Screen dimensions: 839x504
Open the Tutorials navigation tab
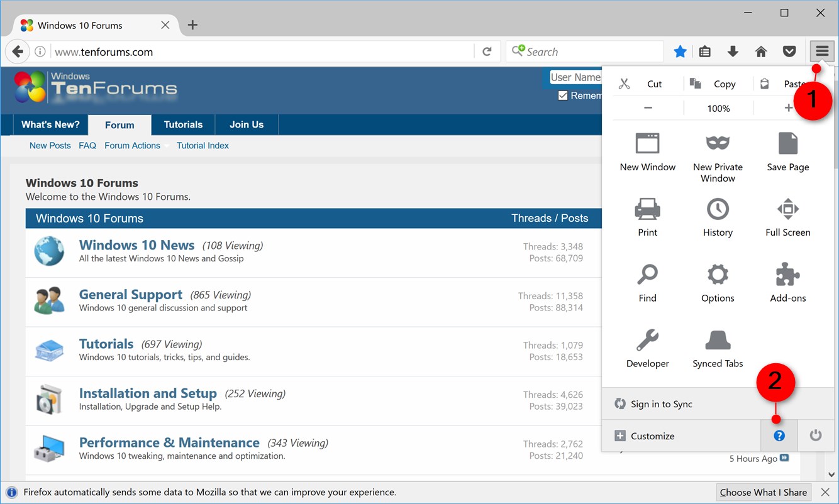[x=183, y=124]
